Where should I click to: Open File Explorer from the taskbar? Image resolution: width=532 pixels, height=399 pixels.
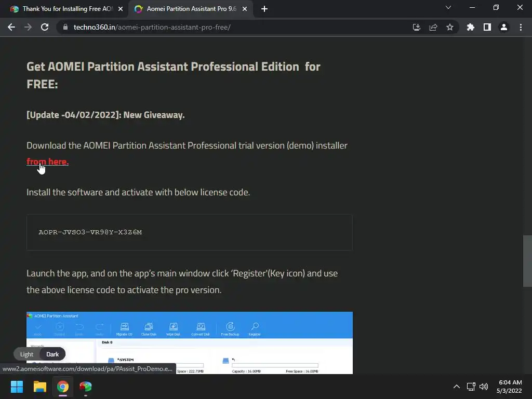[x=39, y=387]
